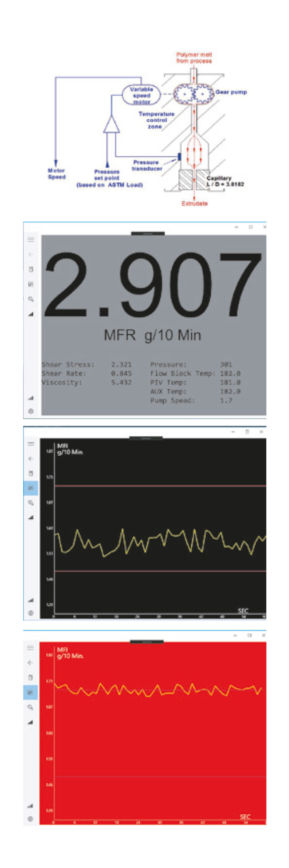Click the 'MFR g/10 Min' label under the reading

tap(152, 335)
